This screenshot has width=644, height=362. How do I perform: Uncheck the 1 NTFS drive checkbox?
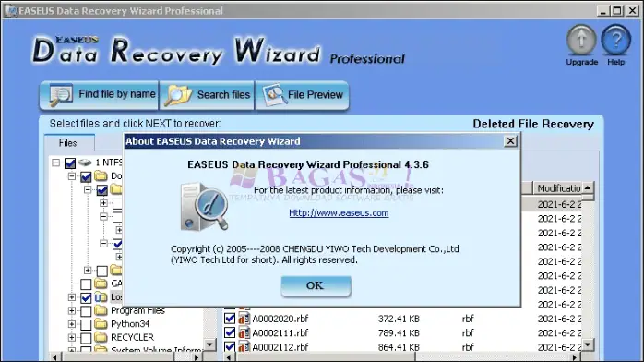tap(70, 163)
